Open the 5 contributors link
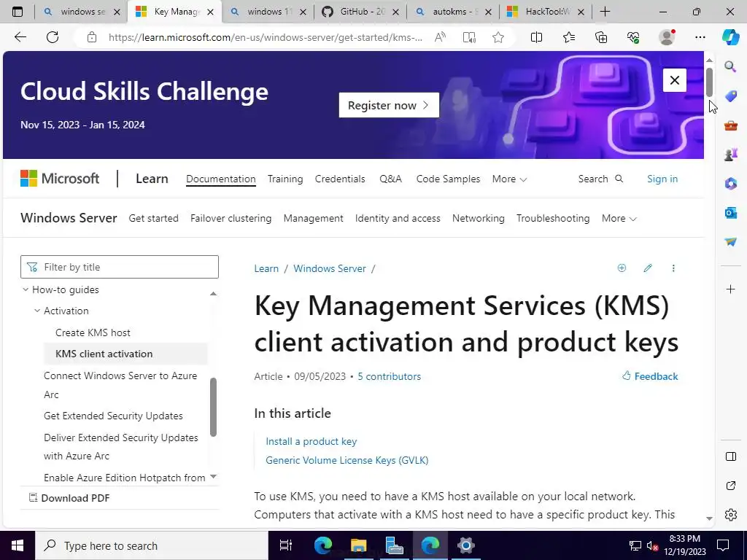Screen dimensions: 747x560 390,376
